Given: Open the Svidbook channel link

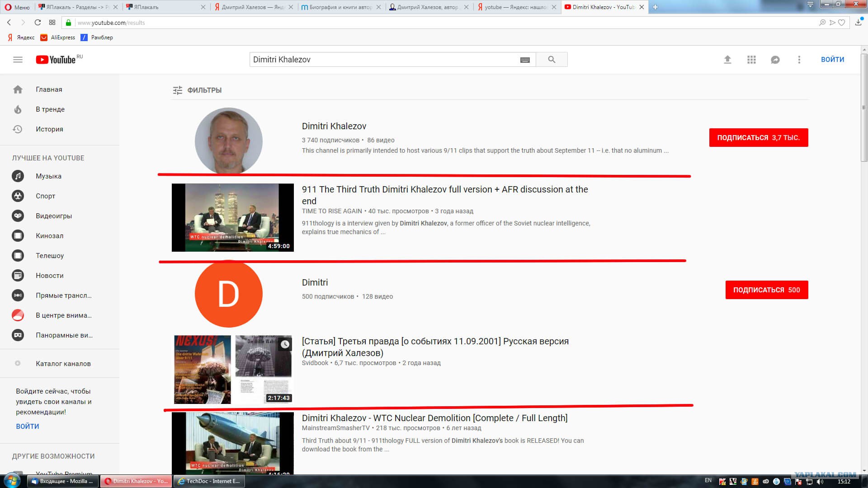Looking at the screenshot, I should [315, 363].
